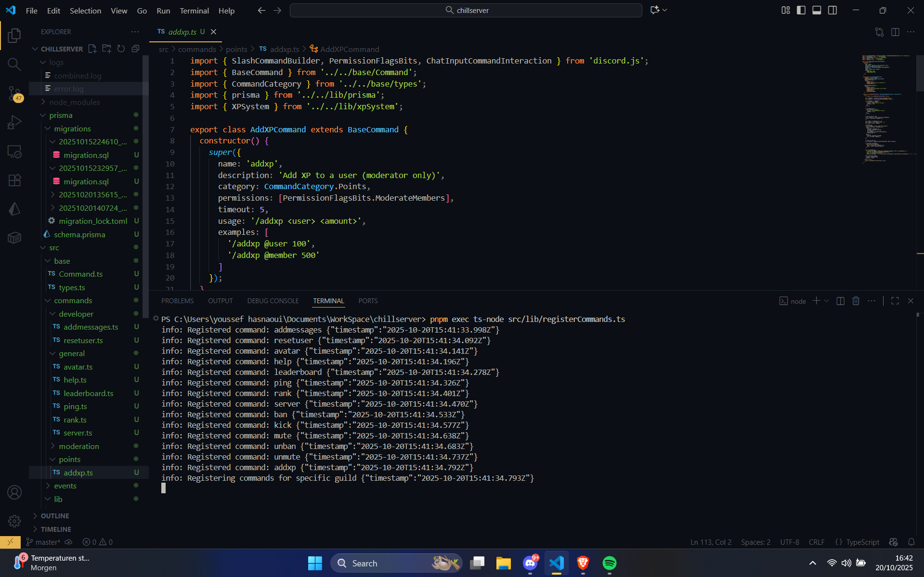Expand the OUTLINE section
Viewport: 924px width, 577px height.
[x=55, y=515]
